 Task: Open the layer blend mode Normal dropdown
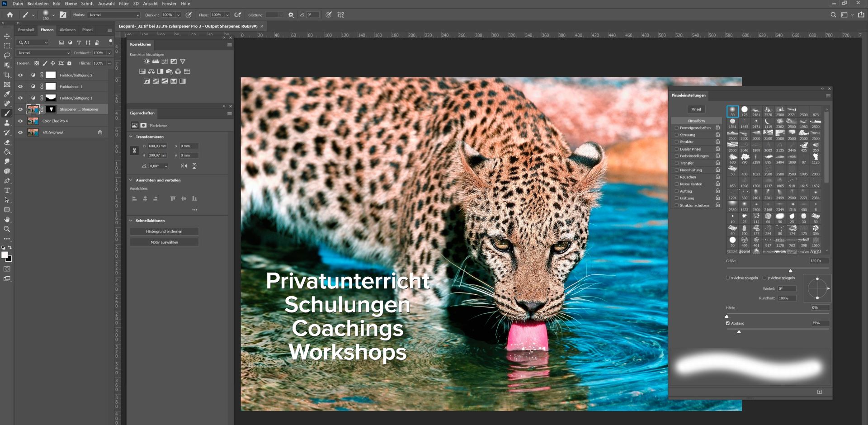click(44, 53)
